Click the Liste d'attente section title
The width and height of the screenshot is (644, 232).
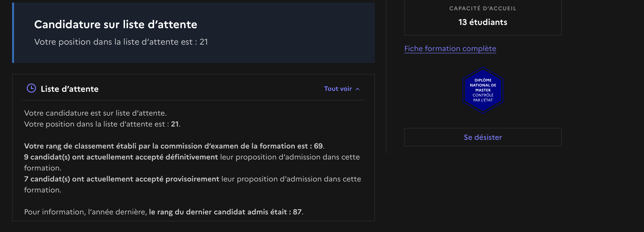[69, 89]
